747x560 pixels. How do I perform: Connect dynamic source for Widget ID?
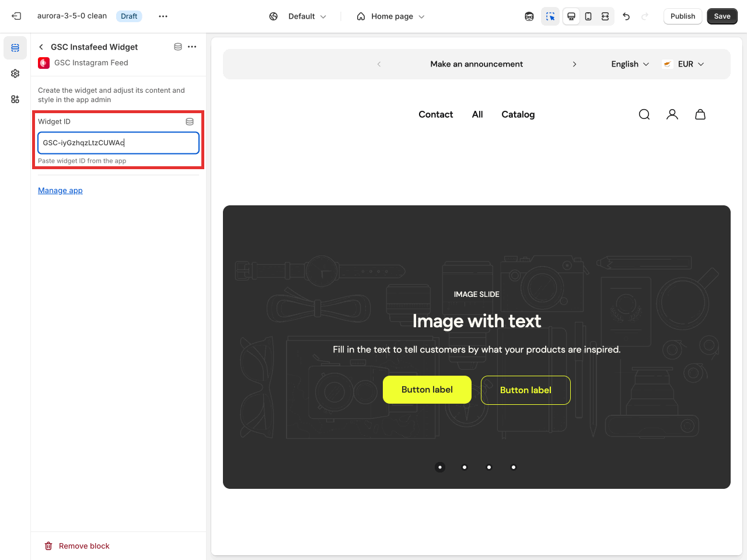click(x=190, y=121)
